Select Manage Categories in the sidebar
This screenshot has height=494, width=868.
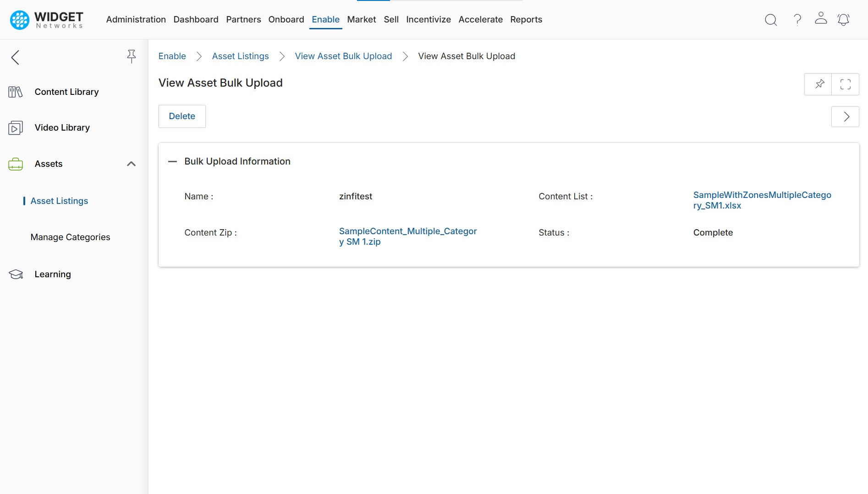click(x=70, y=237)
